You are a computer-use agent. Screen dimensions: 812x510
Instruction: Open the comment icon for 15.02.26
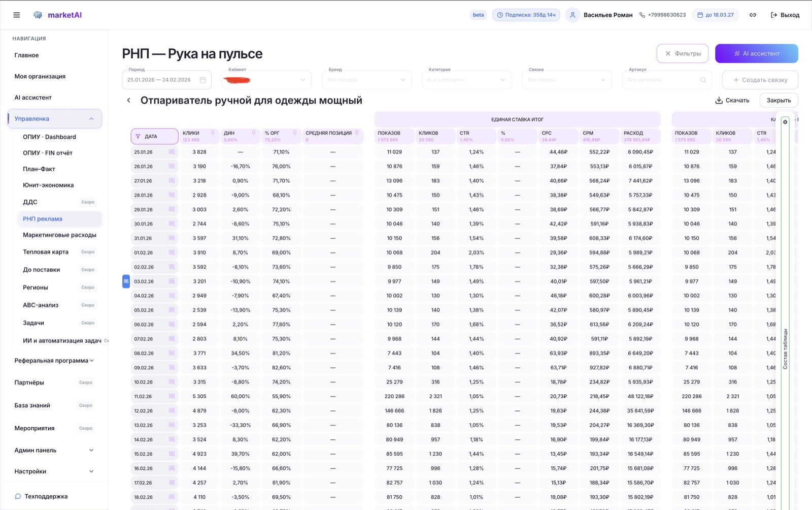click(172, 454)
